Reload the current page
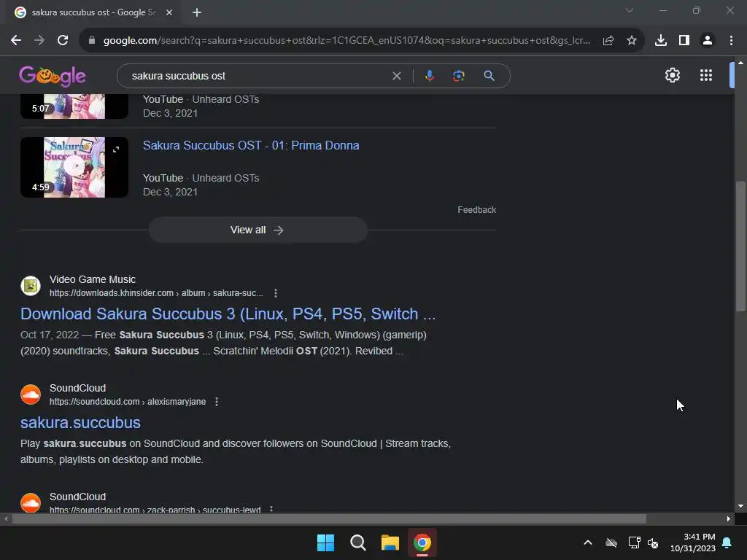 click(x=63, y=41)
